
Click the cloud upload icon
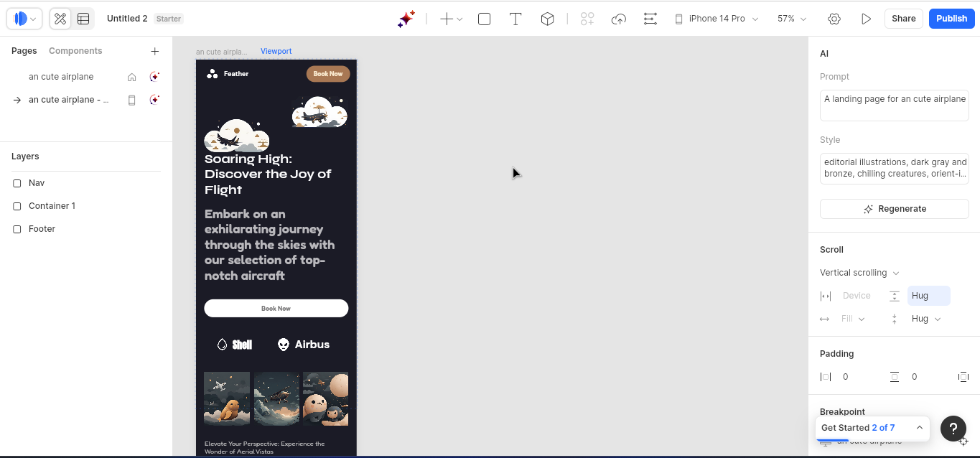tap(619, 19)
